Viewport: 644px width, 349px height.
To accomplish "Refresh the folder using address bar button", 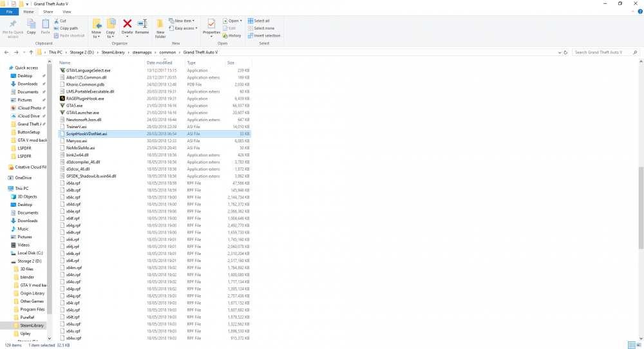I will [x=566, y=52].
